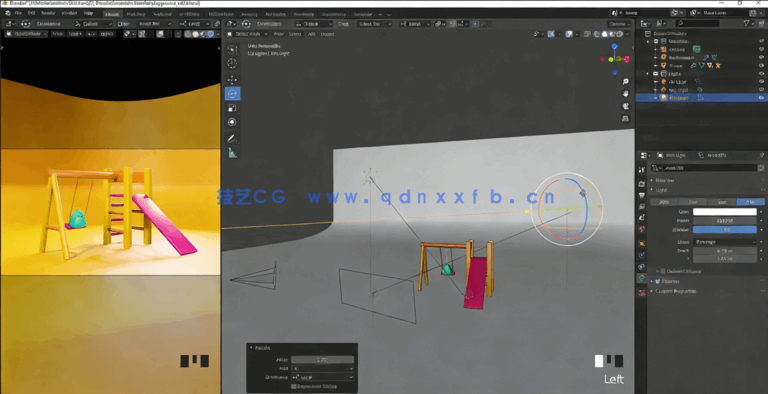
Task: Open the light Shape dropdown
Action: click(724, 242)
